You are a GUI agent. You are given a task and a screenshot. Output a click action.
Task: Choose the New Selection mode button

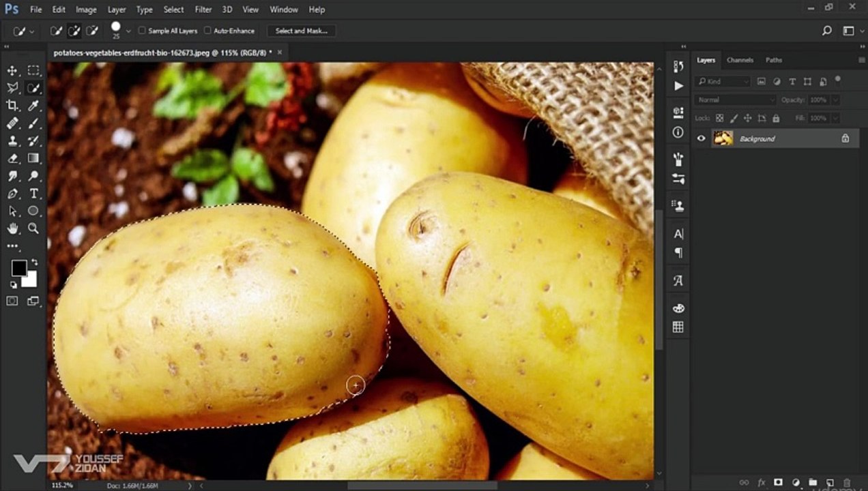pos(56,31)
